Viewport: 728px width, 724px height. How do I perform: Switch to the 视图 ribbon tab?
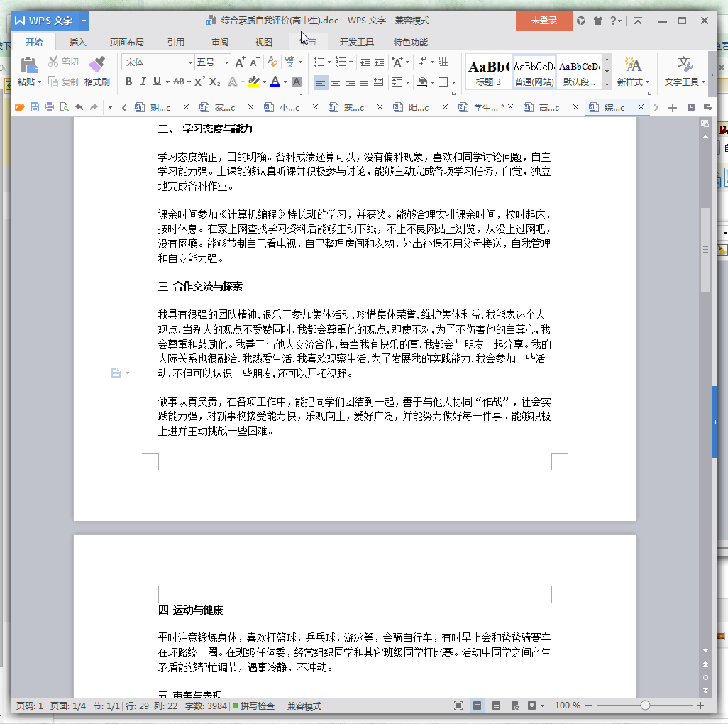[263, 43]
